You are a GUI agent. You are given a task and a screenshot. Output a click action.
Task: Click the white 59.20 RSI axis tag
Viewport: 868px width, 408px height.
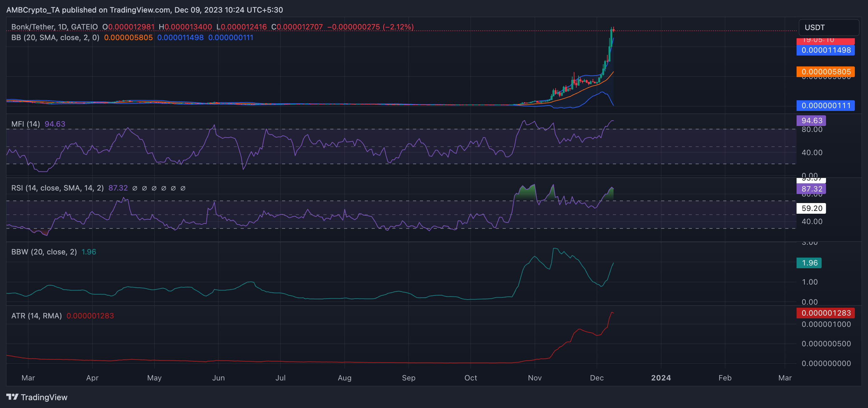click(x=811, y=208)
